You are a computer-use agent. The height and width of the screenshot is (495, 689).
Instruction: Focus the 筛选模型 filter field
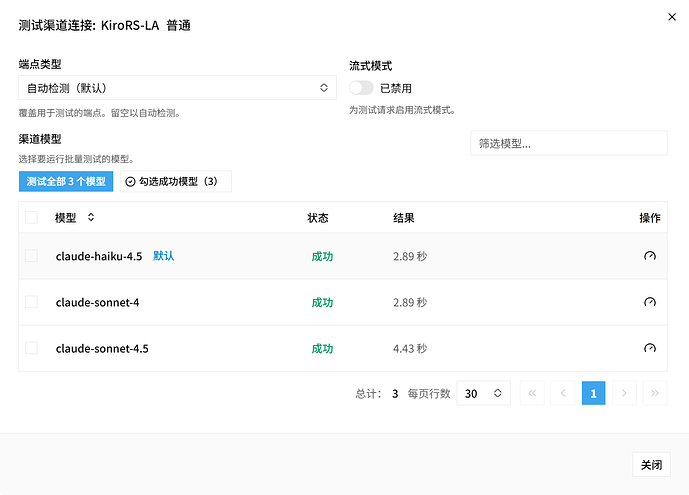(x=569, y=143)
